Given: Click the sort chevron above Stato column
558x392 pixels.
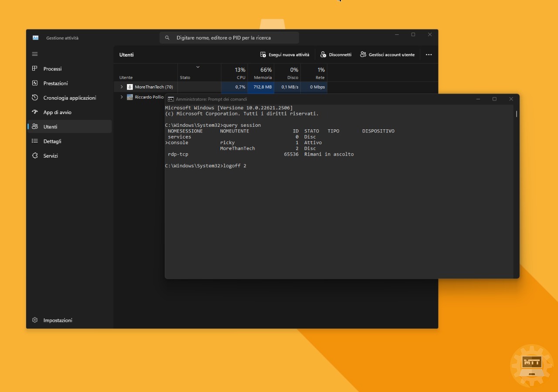Looking at the screenshot, I should click(x=197, y=67).
